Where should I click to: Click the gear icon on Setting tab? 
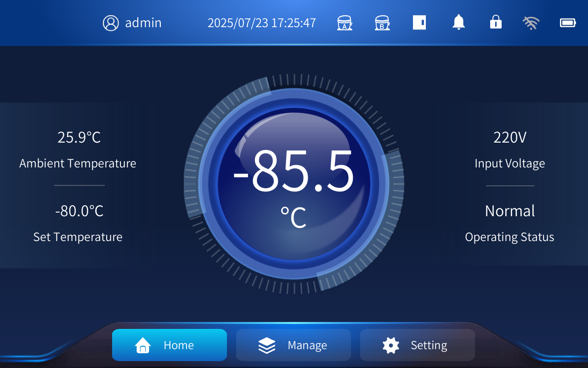(x=391, y=345)
